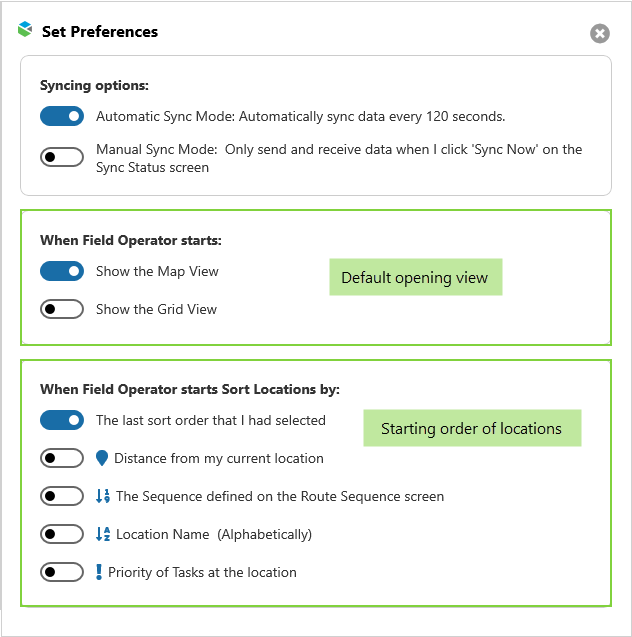This screenshot has height=637, width=632.
Task: Click the Field Operator logo icon
Action: point(25,30)
